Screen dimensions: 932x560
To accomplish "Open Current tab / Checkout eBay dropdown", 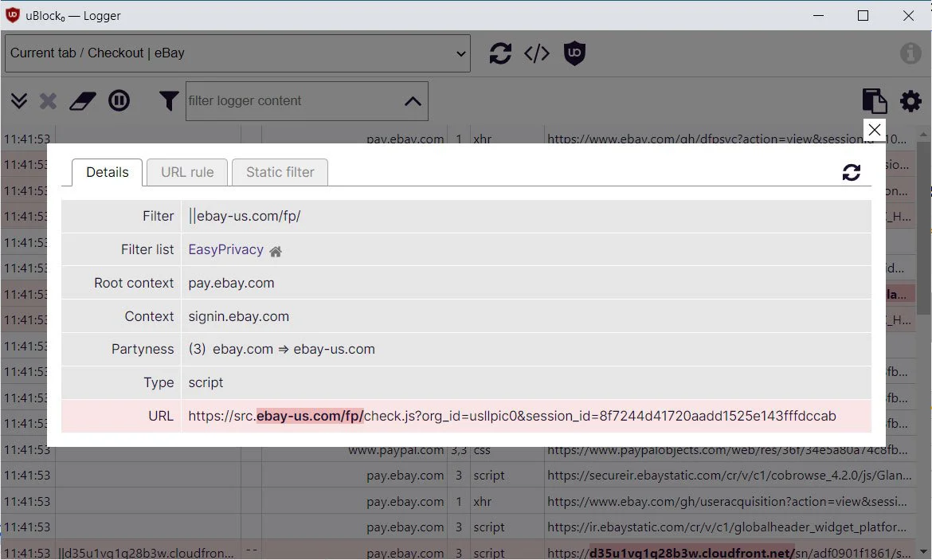I will [x=237, y=53].
